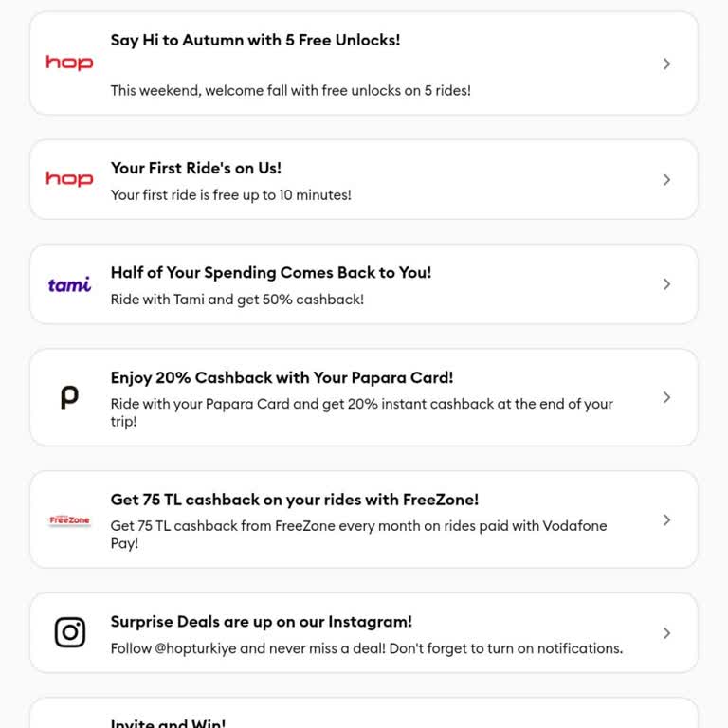The height and width of the screenshot is (728, 728).
Task: Select "Get 75 TL cashback" FreeZone heading
Action: click(x=294, y=500)
